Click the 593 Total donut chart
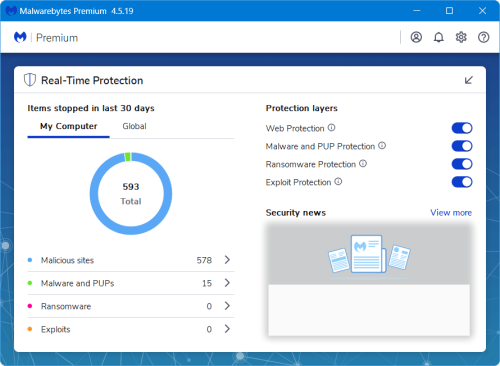 [x=131, y=194]
